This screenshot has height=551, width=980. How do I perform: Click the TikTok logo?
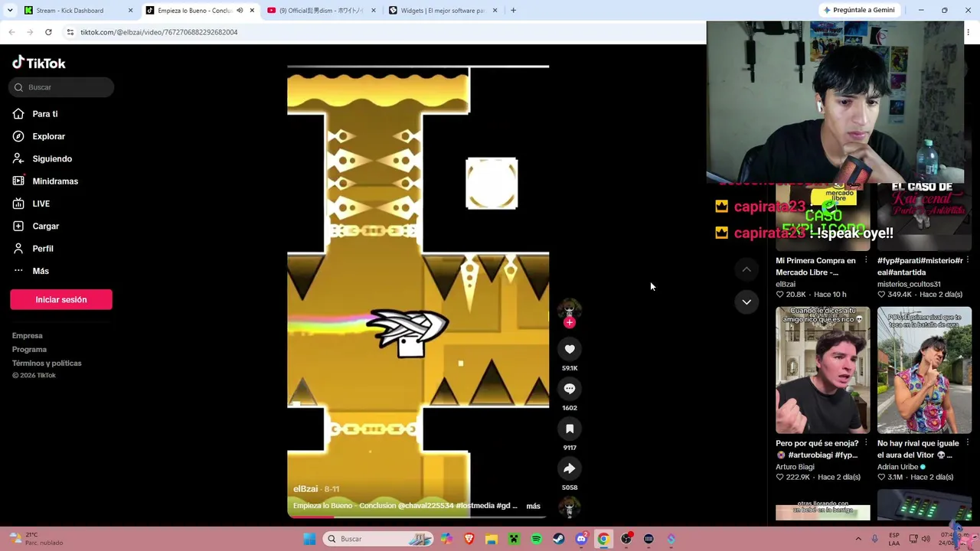coord(38,63)
